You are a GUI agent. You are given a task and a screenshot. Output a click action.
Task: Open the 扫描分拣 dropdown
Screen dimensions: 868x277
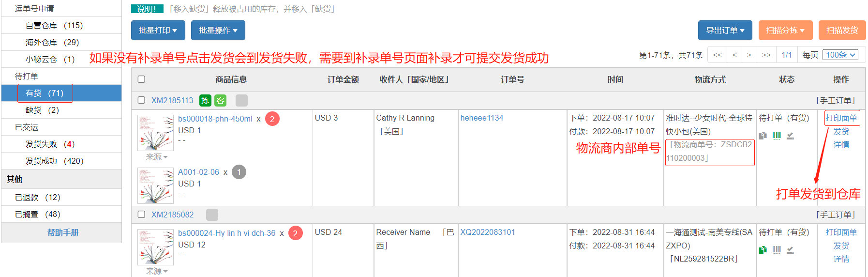point(785,30)
